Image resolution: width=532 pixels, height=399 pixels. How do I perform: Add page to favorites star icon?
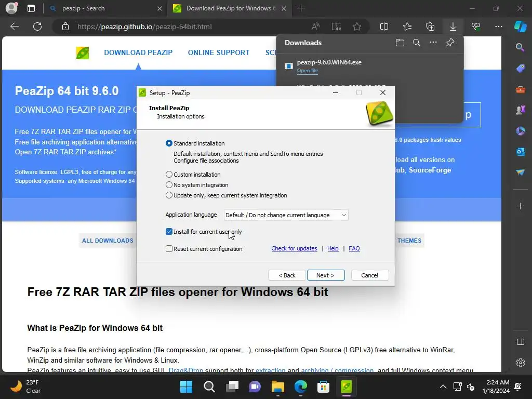(356, 26)
